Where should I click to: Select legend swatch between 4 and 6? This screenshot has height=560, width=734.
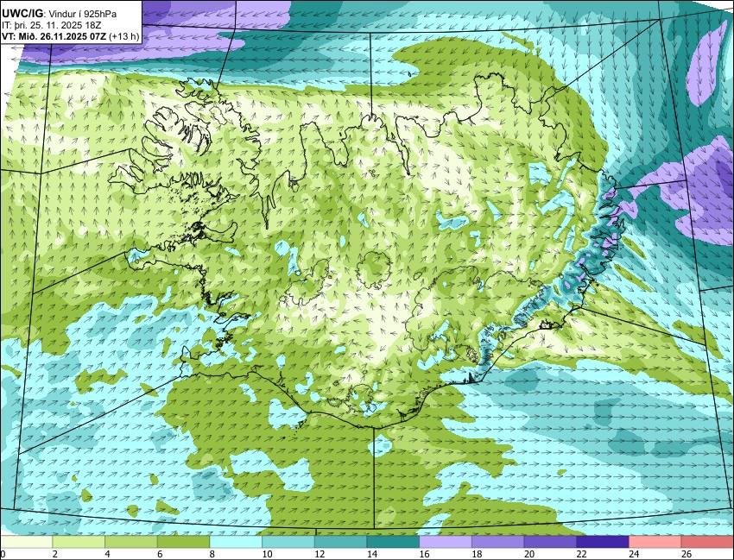pyautogui.click(x=131, y=542)
